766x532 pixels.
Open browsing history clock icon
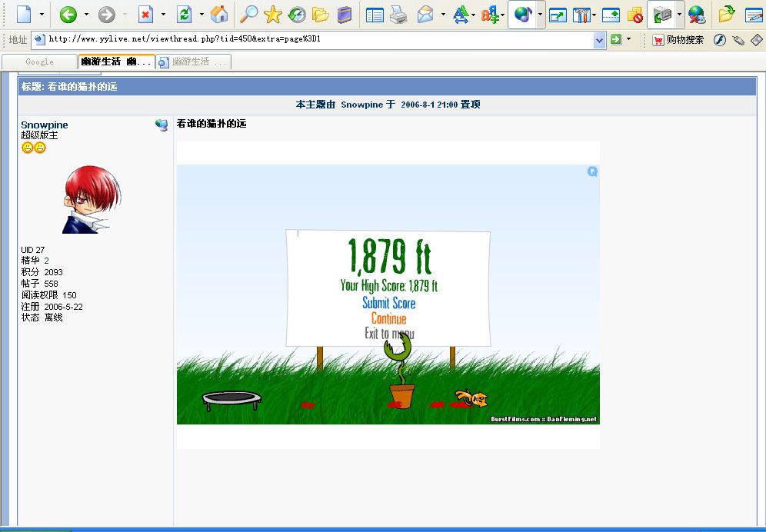(x=297, y=15)
